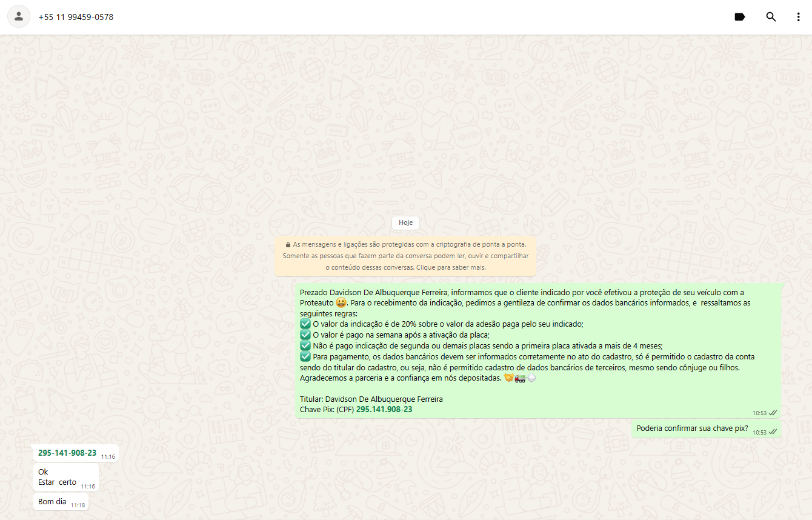Screen dimensions: 812x520
Task: Select the 'Ok Estar certo' message bubble
Action: point(58,477)
